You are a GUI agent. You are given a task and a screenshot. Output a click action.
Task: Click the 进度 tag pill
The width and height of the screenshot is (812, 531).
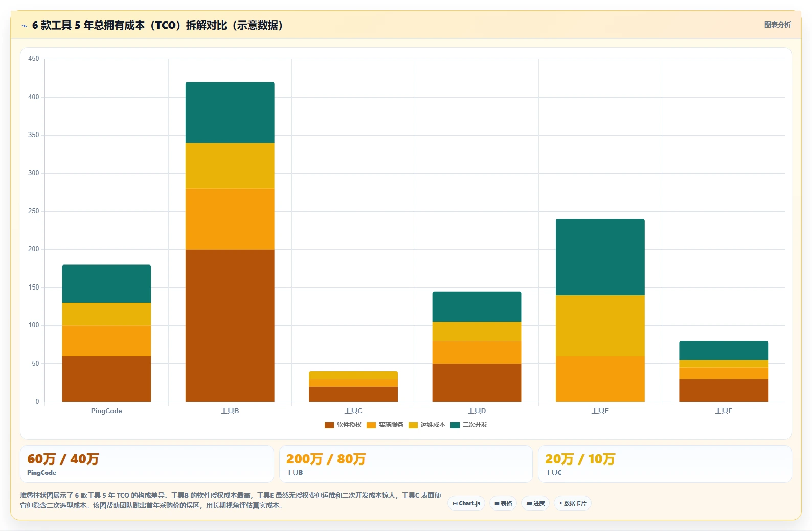(535, 503)
